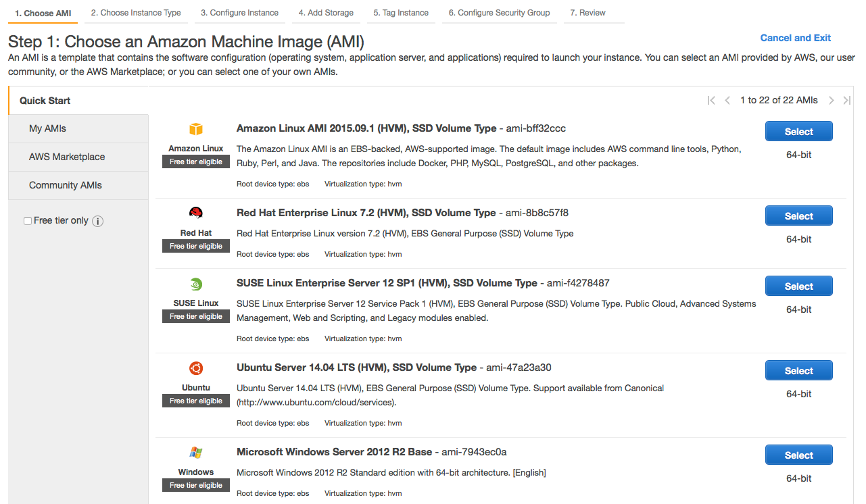866x504 pixels.
Task: Click the SUSE Linux Enterprise Server 12 title
Action: [387, 283]
